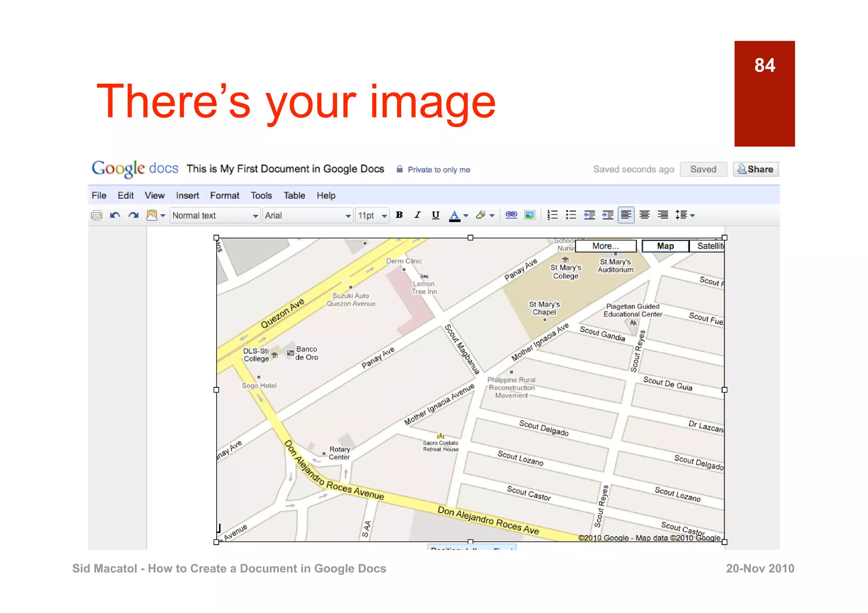Increase the paragraph indent
Screen dimensions: 868x613
click(608, 215)
